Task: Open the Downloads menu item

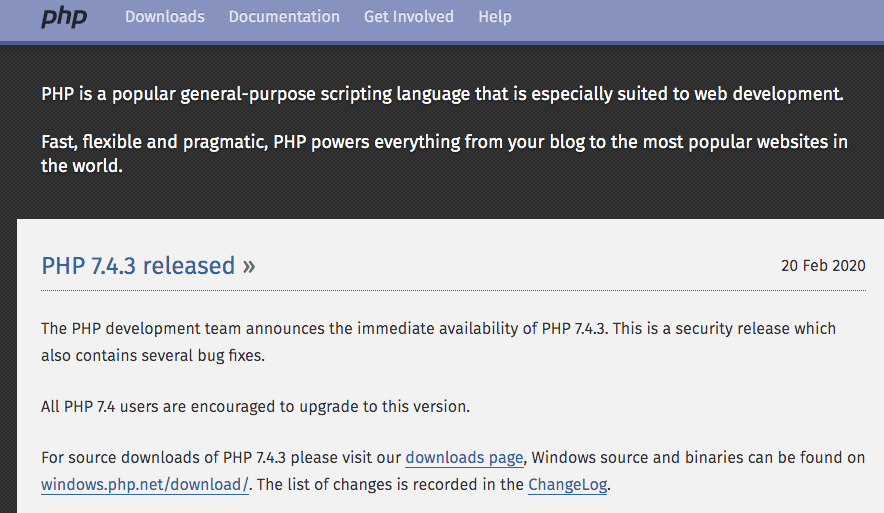Action: pyautogui.click(x=165, y=17)
